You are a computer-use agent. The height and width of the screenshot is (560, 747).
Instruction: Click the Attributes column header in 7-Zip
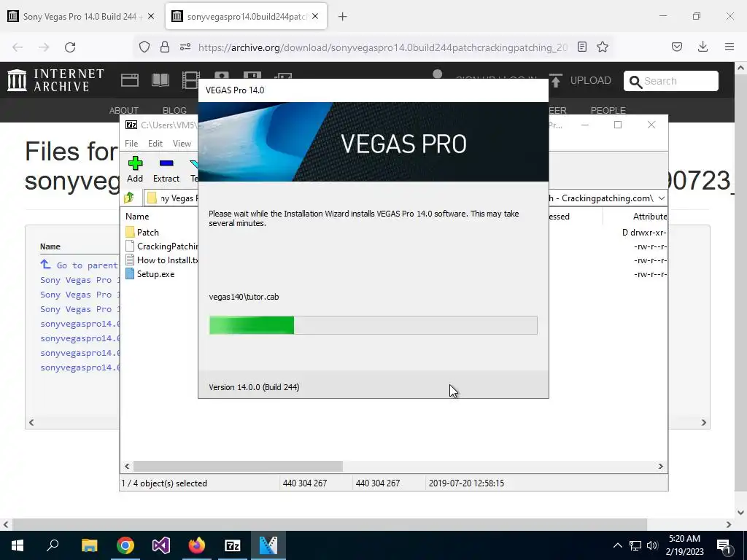(649, 216)
